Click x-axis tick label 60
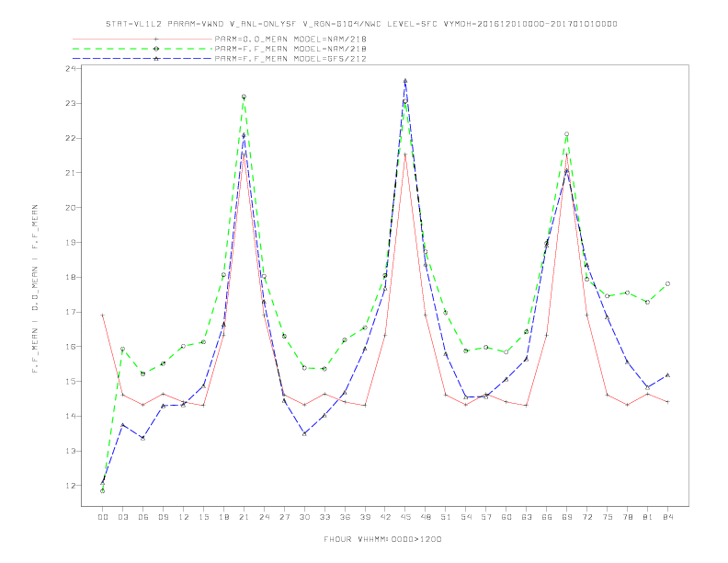 point(506,517)
